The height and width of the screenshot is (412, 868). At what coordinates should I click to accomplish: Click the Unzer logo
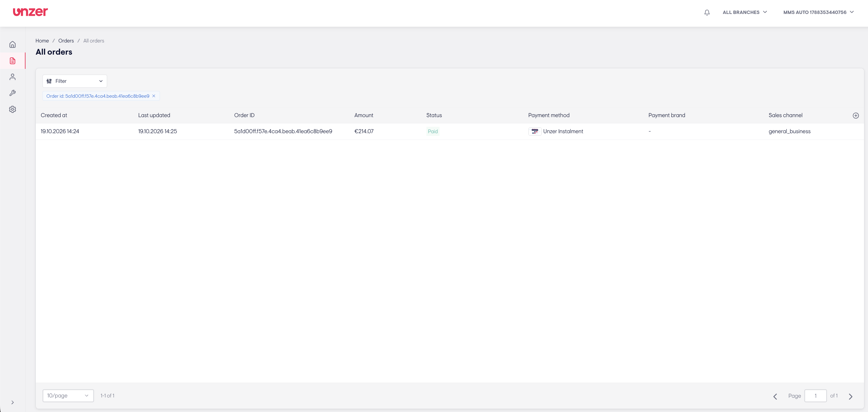30,12
